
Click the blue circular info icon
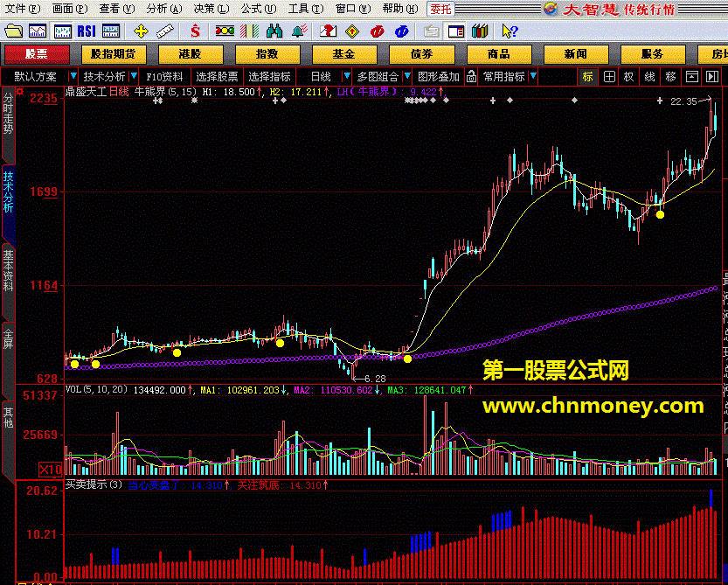point(402,31)
